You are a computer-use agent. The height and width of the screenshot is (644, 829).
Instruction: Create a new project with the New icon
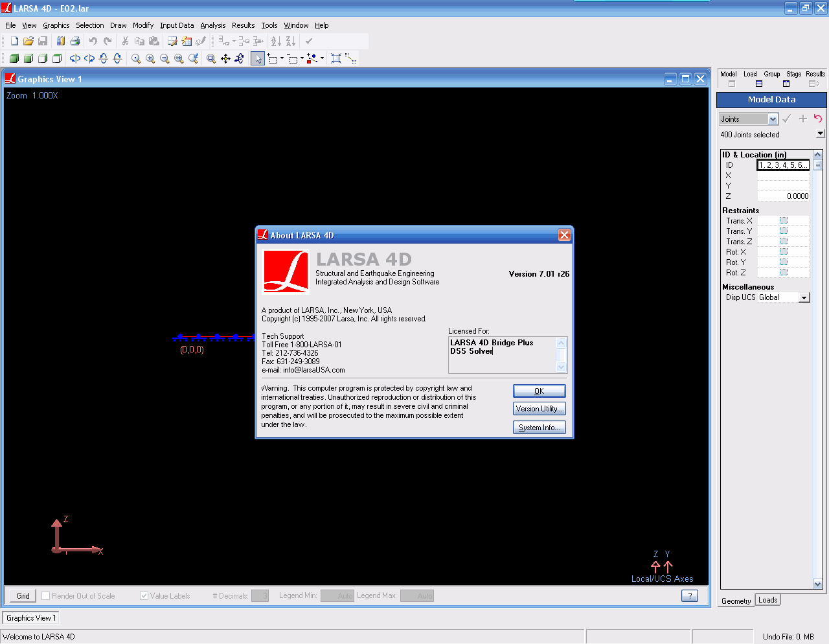(x=14, y=41)
